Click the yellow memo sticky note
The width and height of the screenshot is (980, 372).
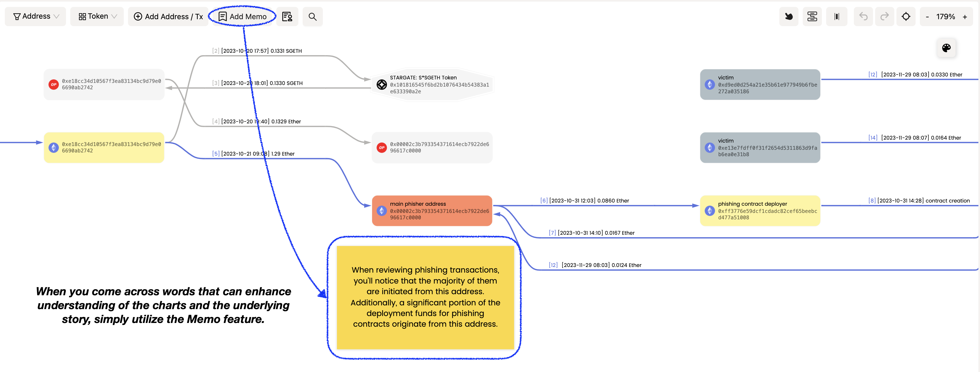[x=425, y=297]
